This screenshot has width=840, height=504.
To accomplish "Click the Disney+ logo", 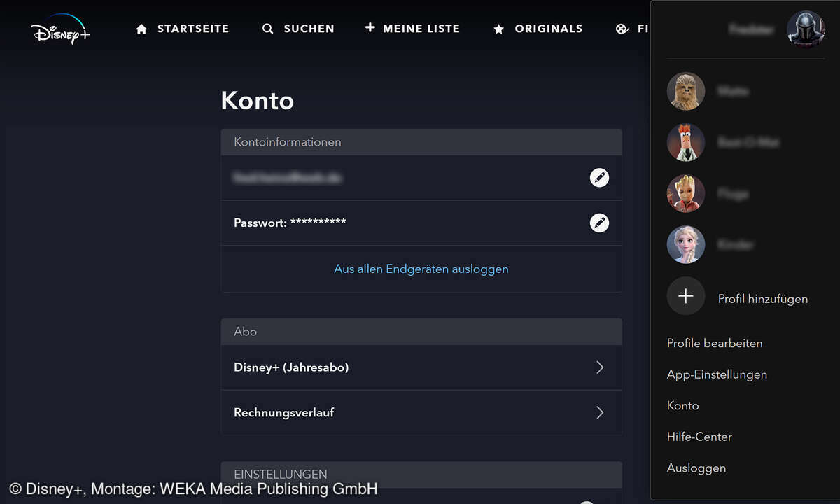I will [x=60, y=29].
